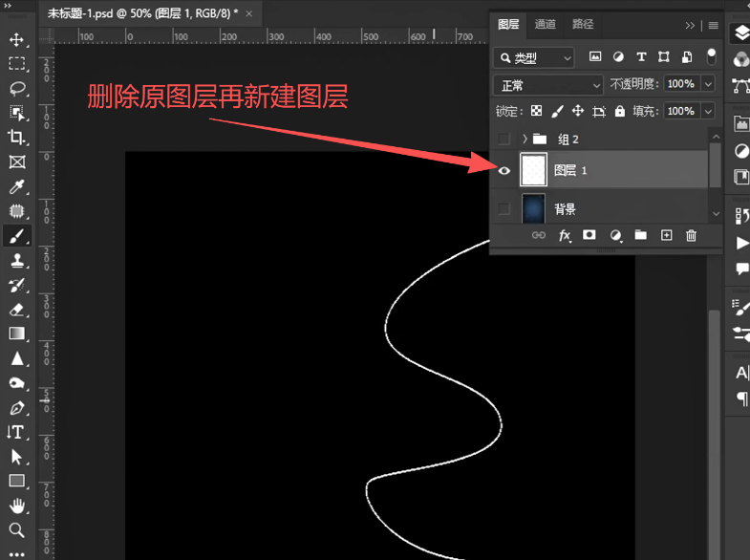This screenshot has height=560, width=750.
Task: Switch to the 路径 tab
Action: [x=583, y=25]
